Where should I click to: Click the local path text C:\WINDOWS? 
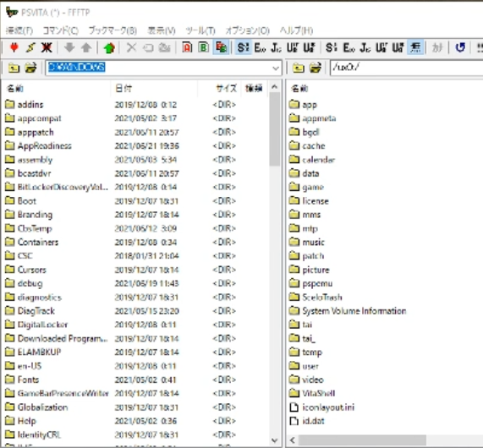click(77, 67)
